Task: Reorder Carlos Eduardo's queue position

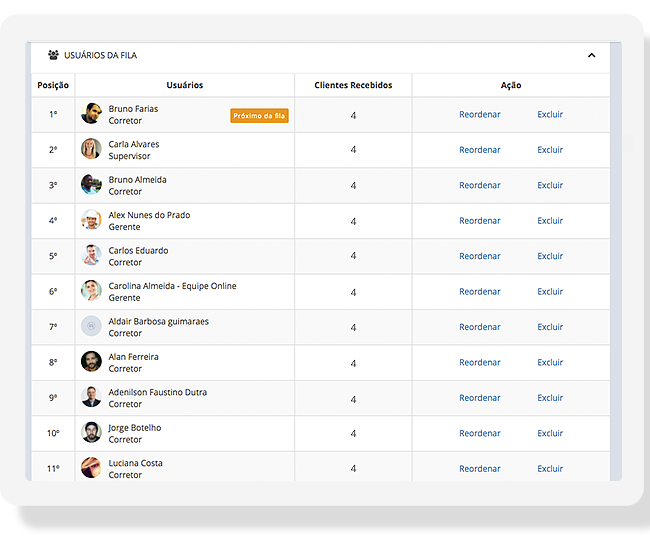Action: point(479,256)
